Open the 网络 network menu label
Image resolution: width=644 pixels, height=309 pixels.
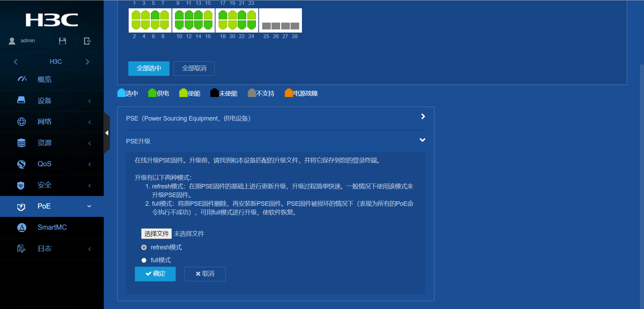point(45,122)
